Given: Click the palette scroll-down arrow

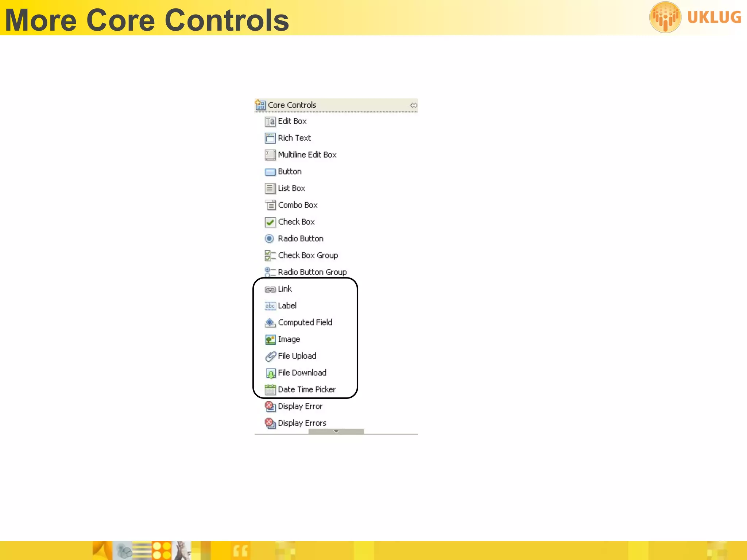Looking at the screenshot, I should pos(336,431).
